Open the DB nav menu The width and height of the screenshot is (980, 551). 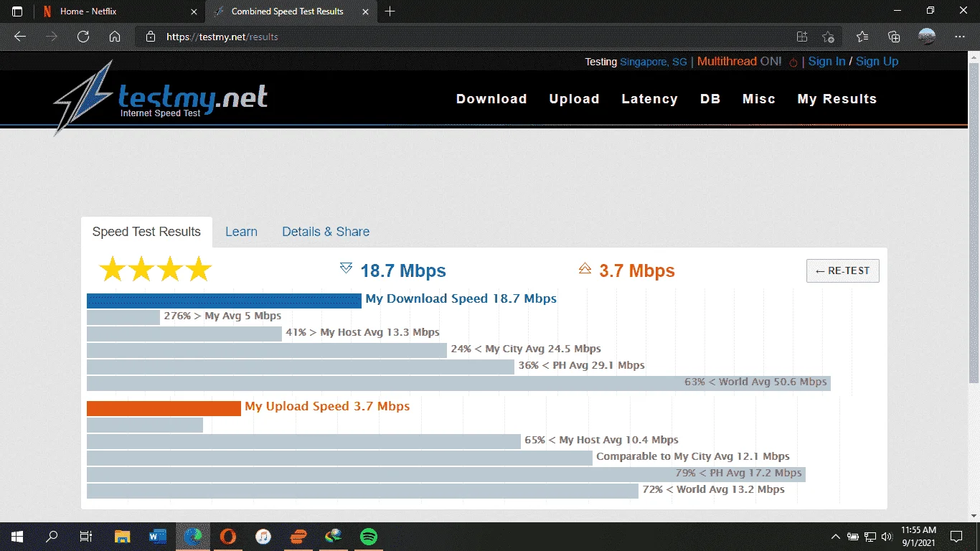coord(710,99)
